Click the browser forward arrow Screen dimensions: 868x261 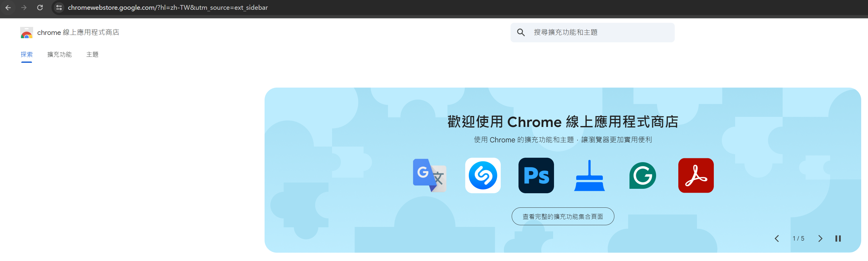(24, 7)
